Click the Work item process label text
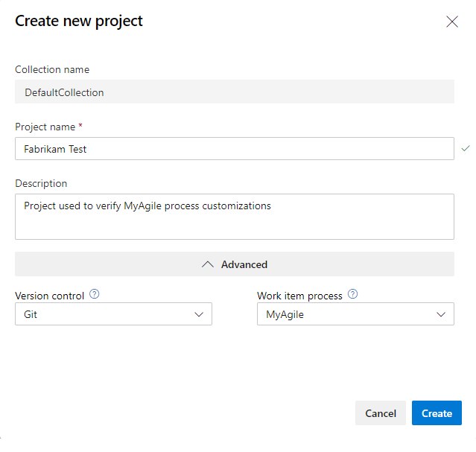The width and height of the screenshot is (476, 452). [x=299, y=296]
